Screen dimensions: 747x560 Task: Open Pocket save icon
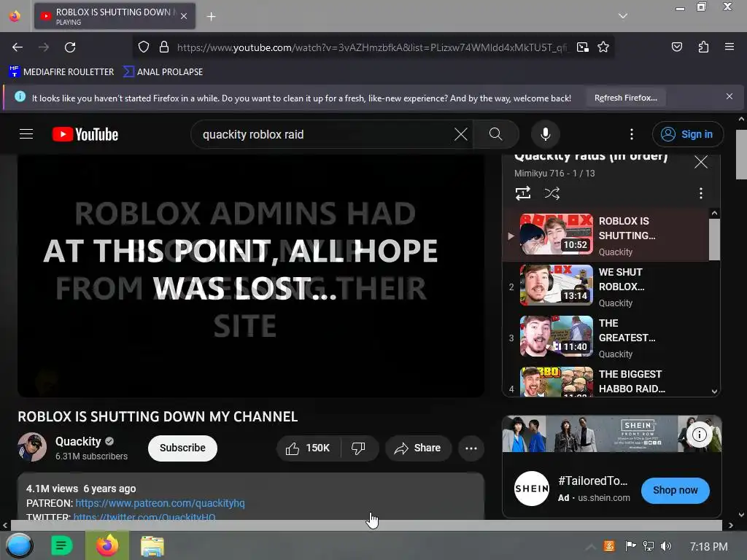click(676, 47)
